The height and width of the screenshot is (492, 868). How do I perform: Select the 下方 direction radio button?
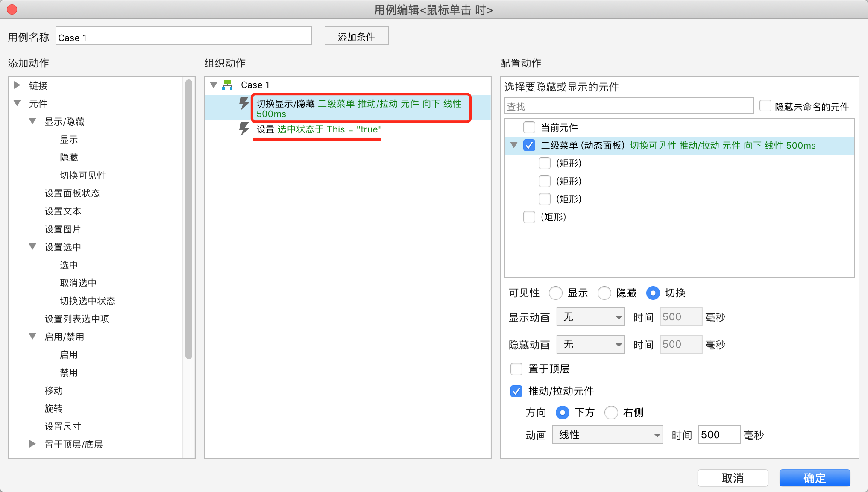click(x=563, y=413)
